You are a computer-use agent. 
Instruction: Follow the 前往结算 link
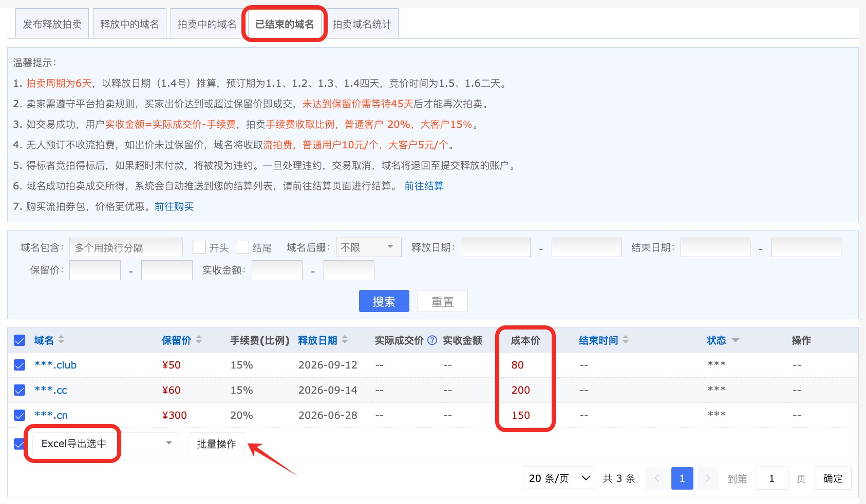(424, 186)
